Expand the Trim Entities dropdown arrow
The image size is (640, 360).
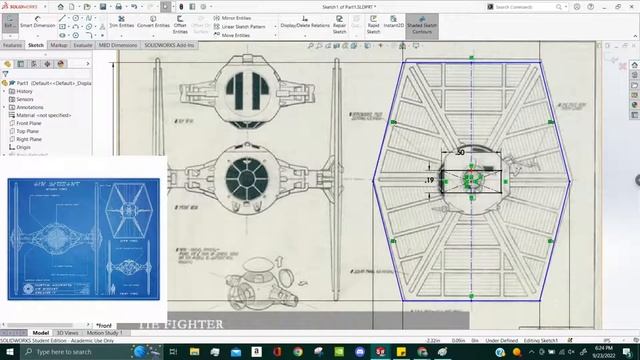point(122,36)
